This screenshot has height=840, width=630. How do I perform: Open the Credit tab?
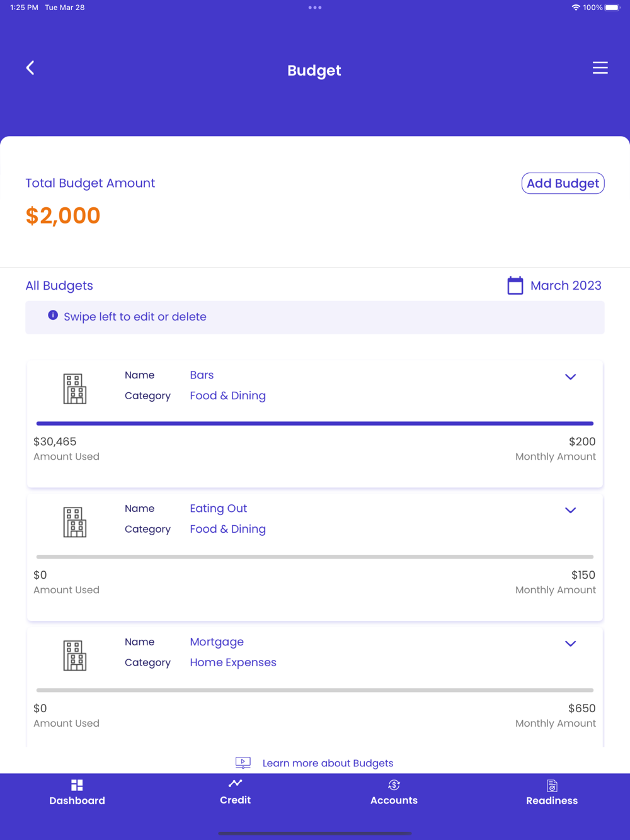[x=236, y=792]
